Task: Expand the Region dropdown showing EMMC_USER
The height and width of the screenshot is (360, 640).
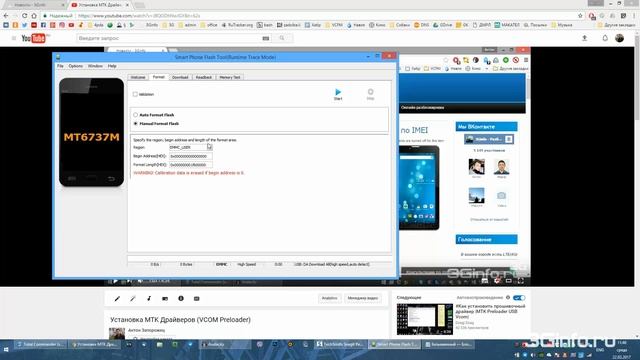Action: pos(191,147)
